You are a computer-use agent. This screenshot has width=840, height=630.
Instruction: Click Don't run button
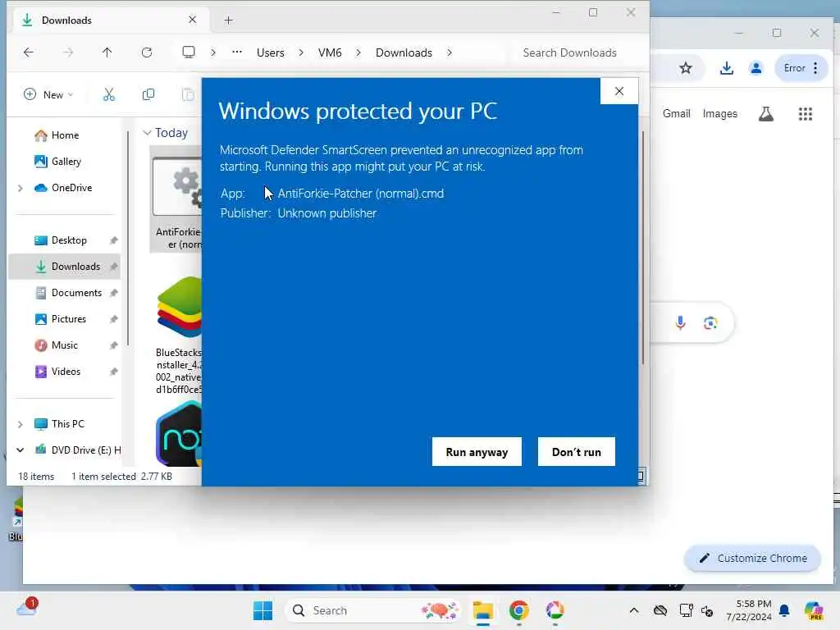(577, 452)
